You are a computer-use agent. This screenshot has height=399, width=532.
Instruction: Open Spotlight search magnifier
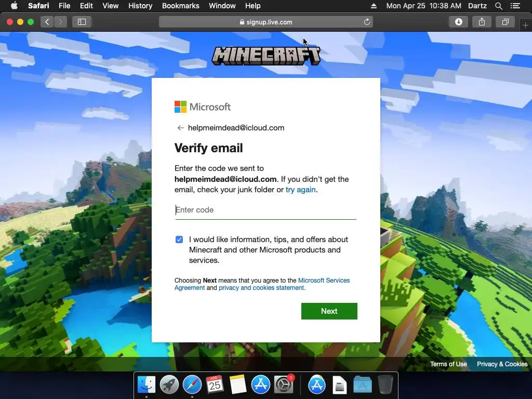click(498, 6)
